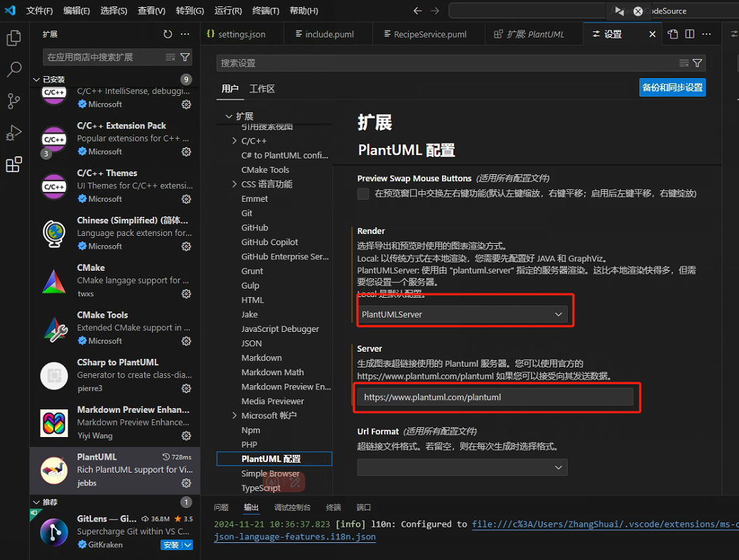The image size is (739, 560).
Task: Manage CMake Tools gear icon
Action: point(186,341)
